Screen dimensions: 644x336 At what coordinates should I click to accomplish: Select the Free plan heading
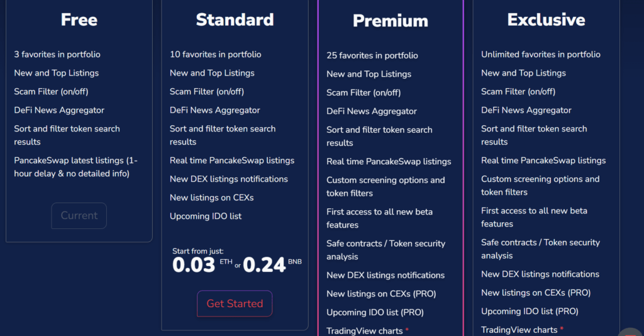click(x=79, y=20)
